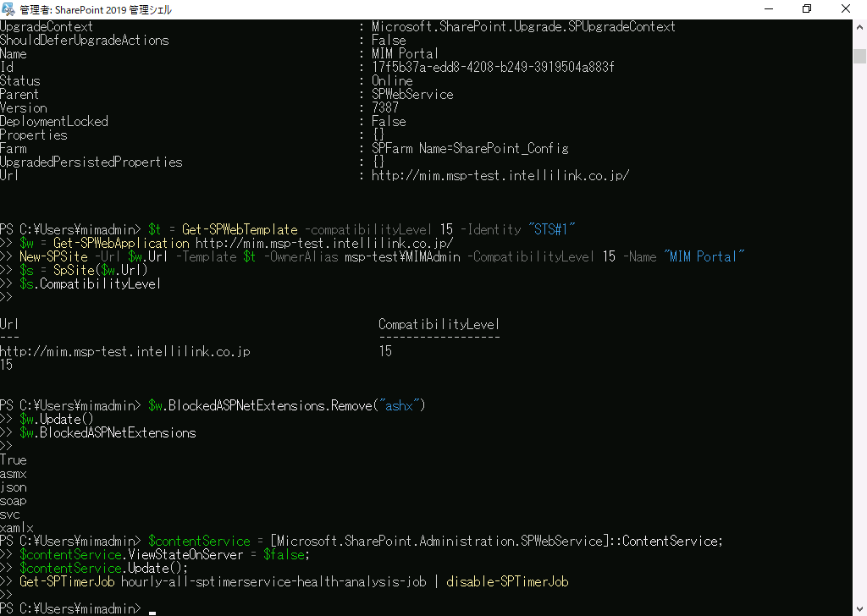The width and height of the screenshot is (867, 616).
Task: Click the 'New-SPSite' command text
Action: [53, 257]
